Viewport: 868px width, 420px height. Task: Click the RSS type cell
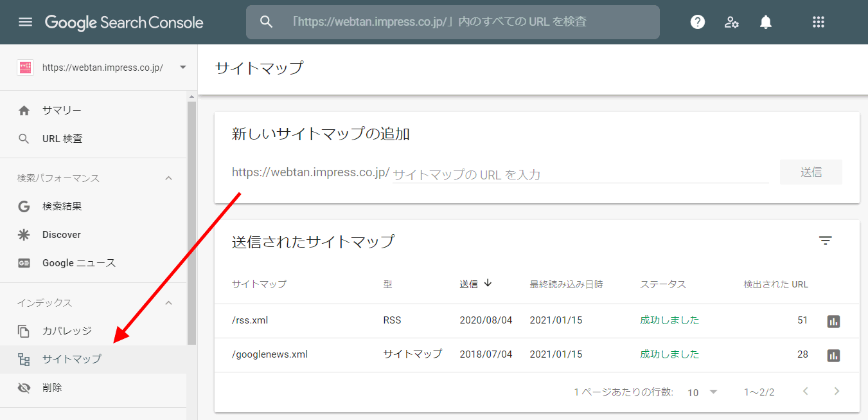point(392,320)
